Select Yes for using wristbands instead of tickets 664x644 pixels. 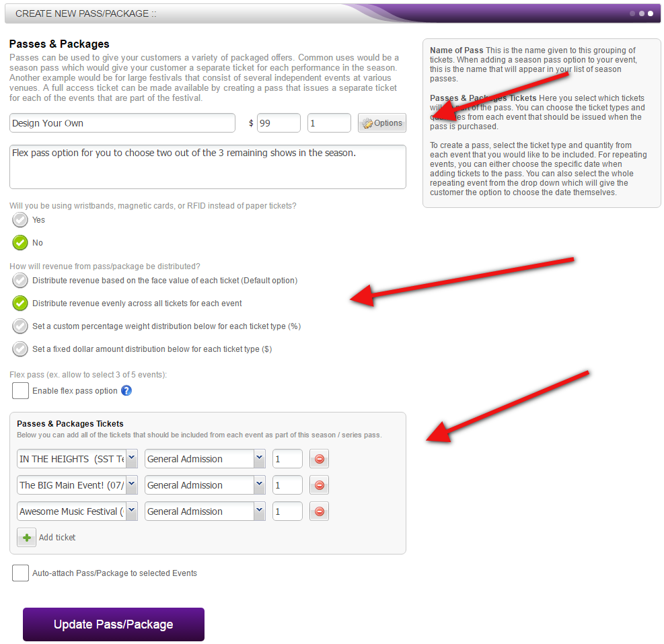20,219
